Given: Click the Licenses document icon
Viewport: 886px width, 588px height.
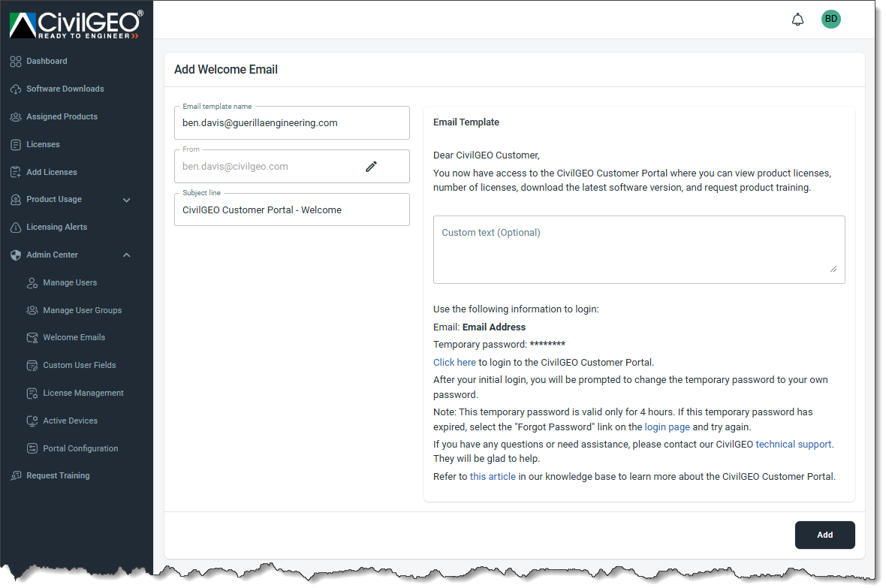Looking at the screenshot, I should [15, 144].
